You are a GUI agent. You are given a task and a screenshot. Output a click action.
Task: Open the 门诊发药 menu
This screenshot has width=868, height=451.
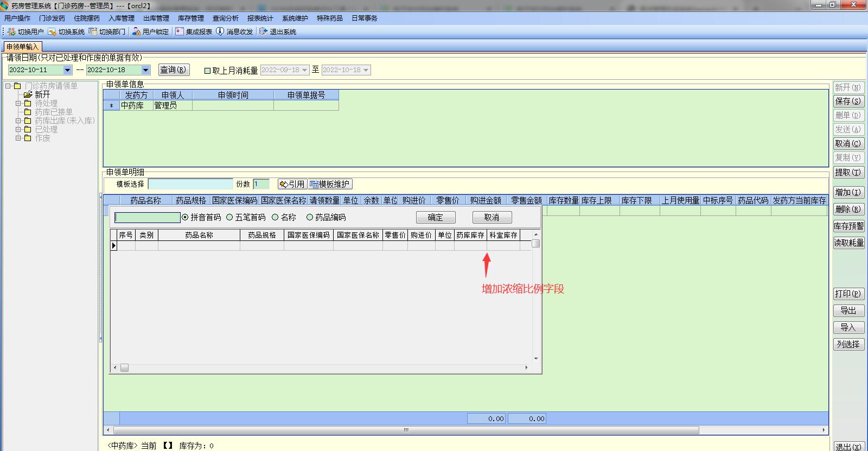[x=52, y=18]
